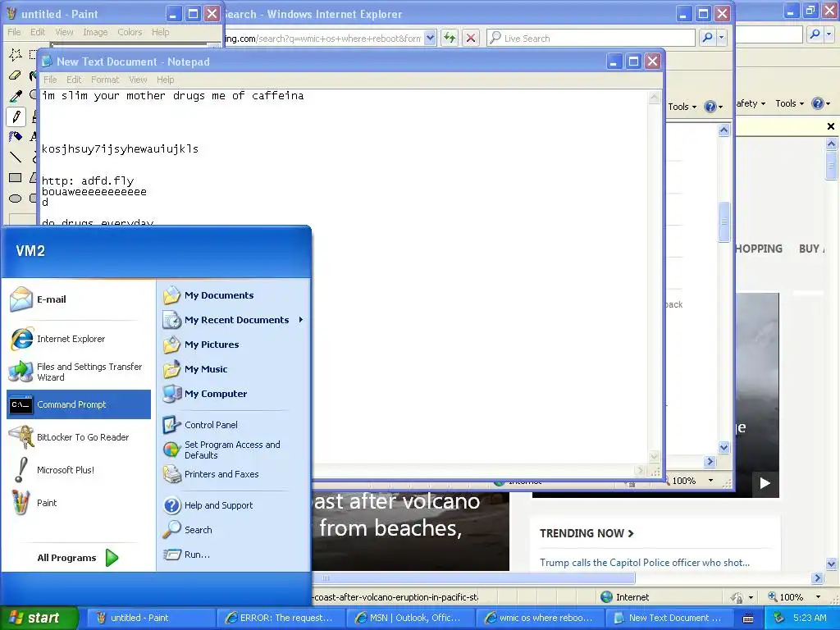The image size is (840, 630).
Task: Open BitLocker To Go Reader
Action: point(78,437)
